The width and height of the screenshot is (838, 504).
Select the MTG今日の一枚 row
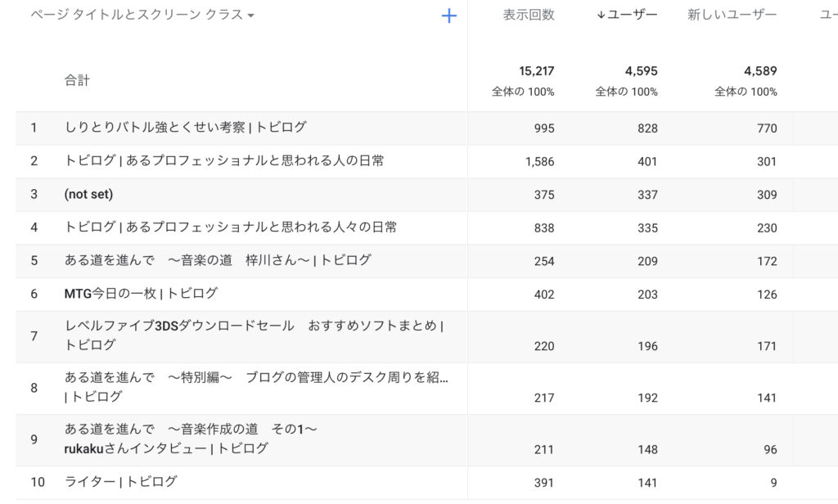(x=141, y=294)
